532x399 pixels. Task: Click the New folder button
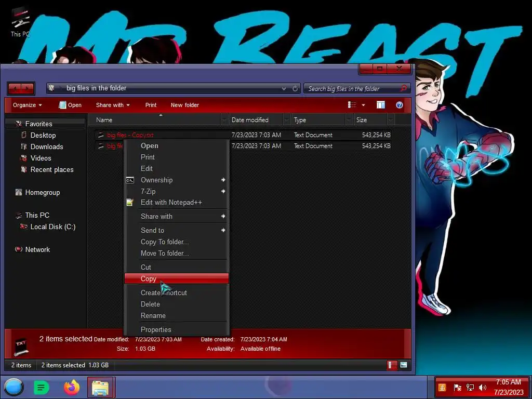(184, 105)
